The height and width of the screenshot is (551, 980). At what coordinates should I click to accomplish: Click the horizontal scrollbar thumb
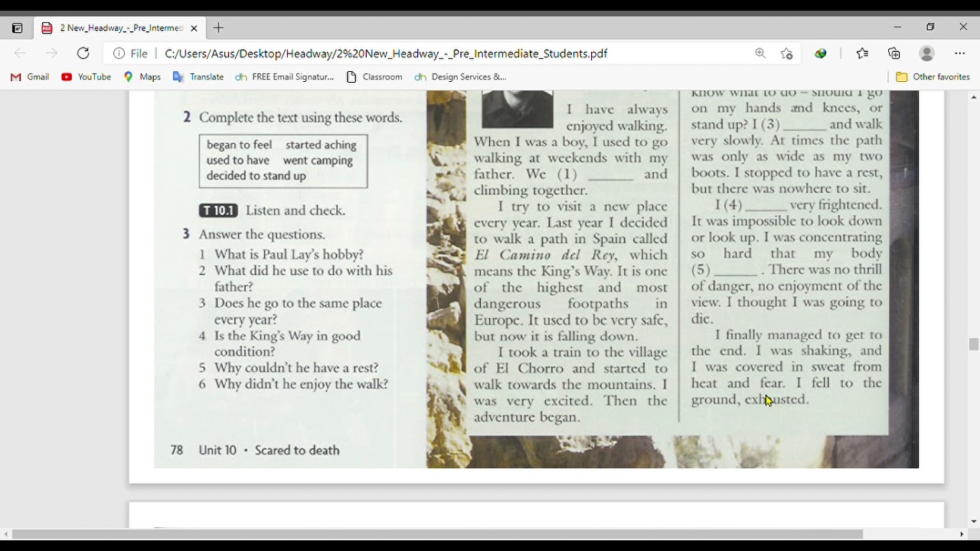[x=438, y=534]
